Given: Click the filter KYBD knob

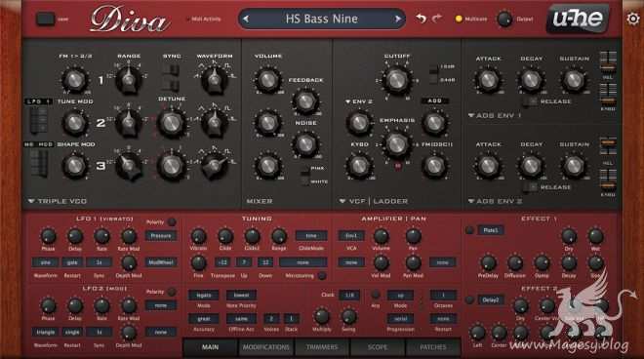Looking at the screenshot, I should point(359,166).
